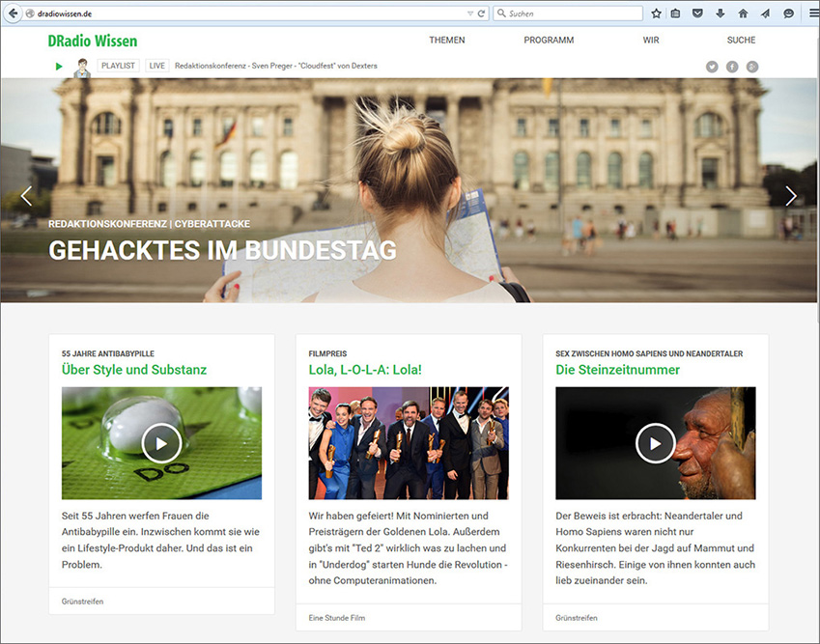Image resolution: width=820 pixels, height=644 pixels.
Task: Start the live stream with green play button
Action: coord(59,67)
